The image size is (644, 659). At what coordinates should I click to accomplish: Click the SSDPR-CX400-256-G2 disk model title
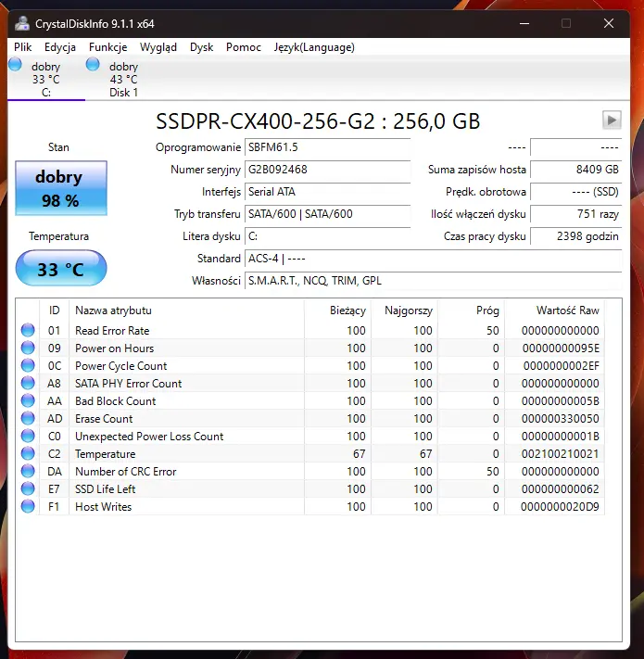(x=318, y=121)
